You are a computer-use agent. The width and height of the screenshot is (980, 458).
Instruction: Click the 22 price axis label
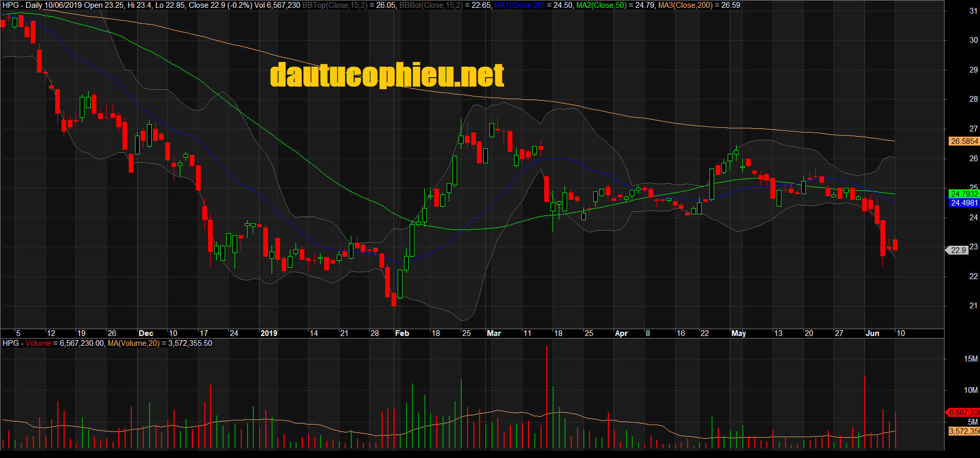tap(973, 276)
